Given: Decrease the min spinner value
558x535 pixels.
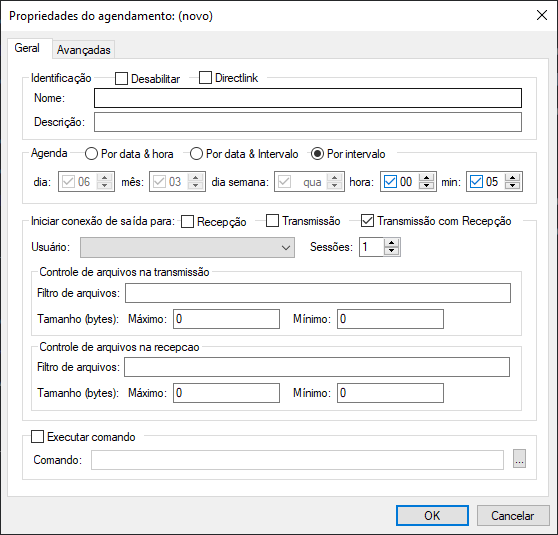Looking at the screenshot, I should (512, 185).
